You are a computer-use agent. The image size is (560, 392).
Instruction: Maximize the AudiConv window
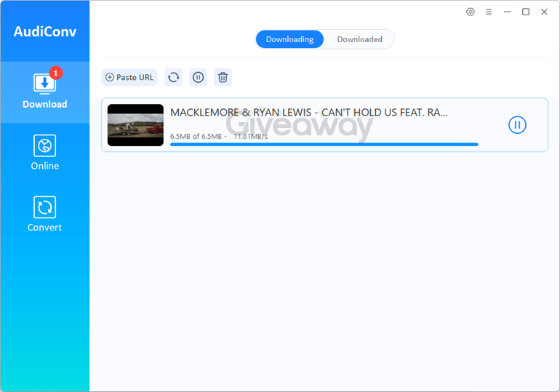(526, 12)
